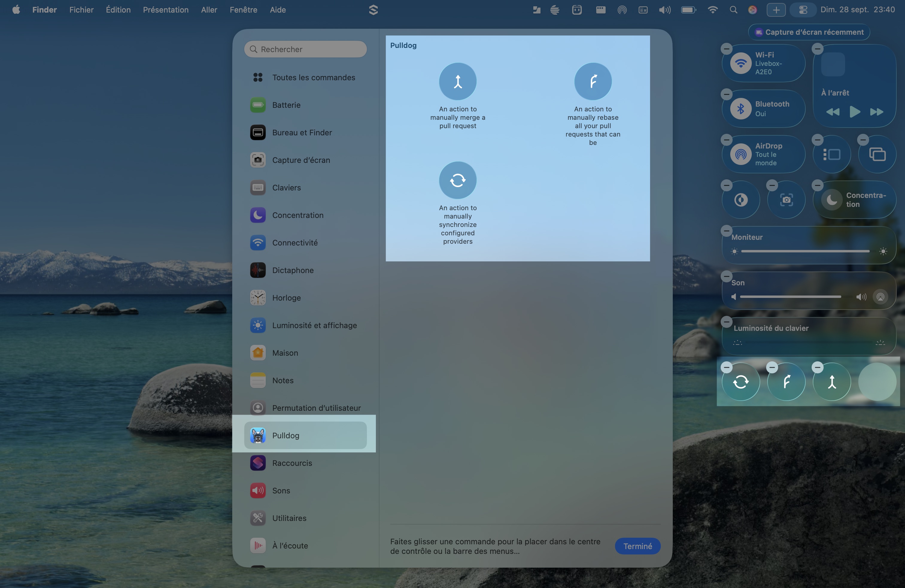This screenshot has height=588, width=905.
Task: Toggle Concentration mode in Control Center
Action: point(832,200)
